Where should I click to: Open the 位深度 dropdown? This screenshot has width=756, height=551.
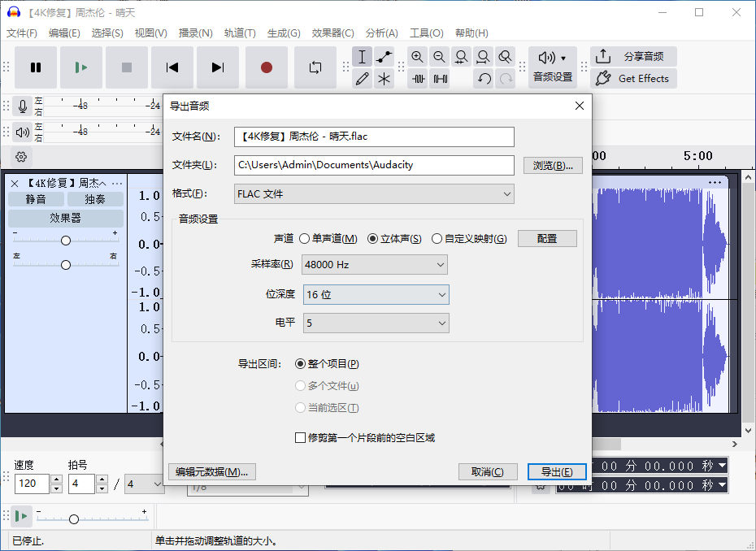click(376, 294)
